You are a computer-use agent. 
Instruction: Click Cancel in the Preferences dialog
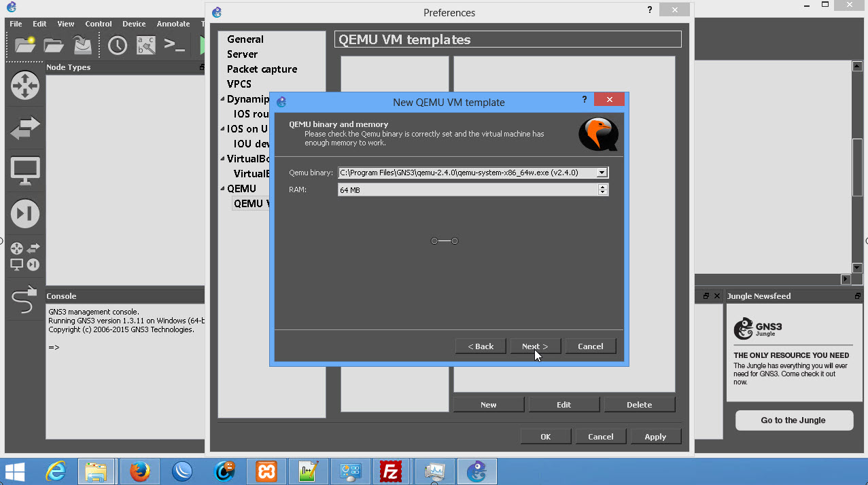601,437
